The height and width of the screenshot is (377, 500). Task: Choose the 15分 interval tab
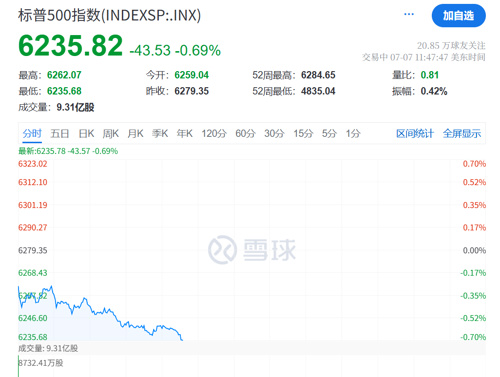point(303,134)
